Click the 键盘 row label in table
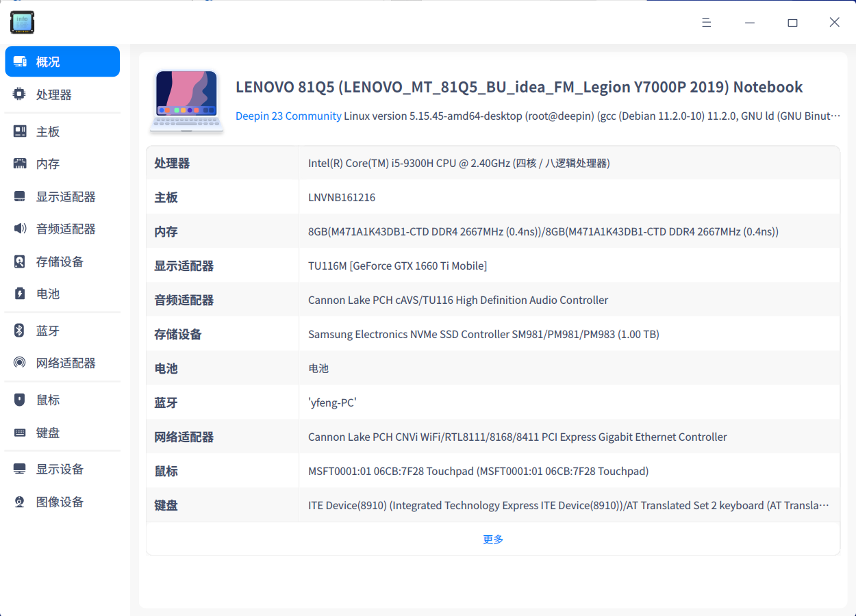This screenshot has width=856, height=616. [x=166, y=505]
